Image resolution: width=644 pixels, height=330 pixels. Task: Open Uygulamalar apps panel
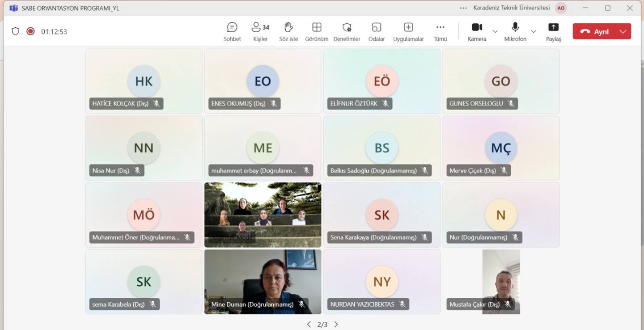[408, 32]
